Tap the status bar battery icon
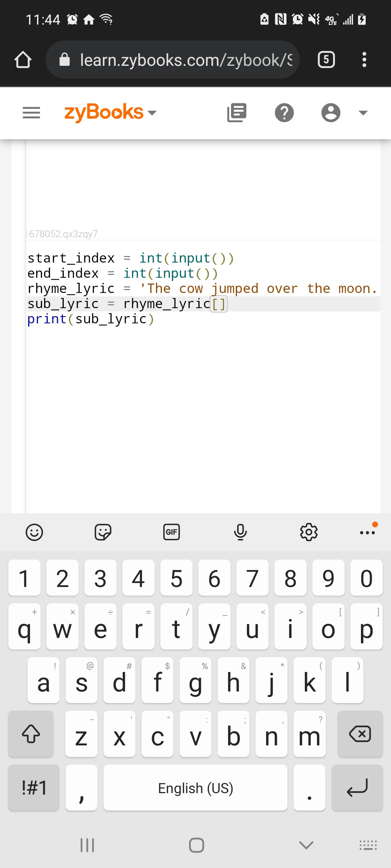The image size is (391, 868). [x=362, y=19]
